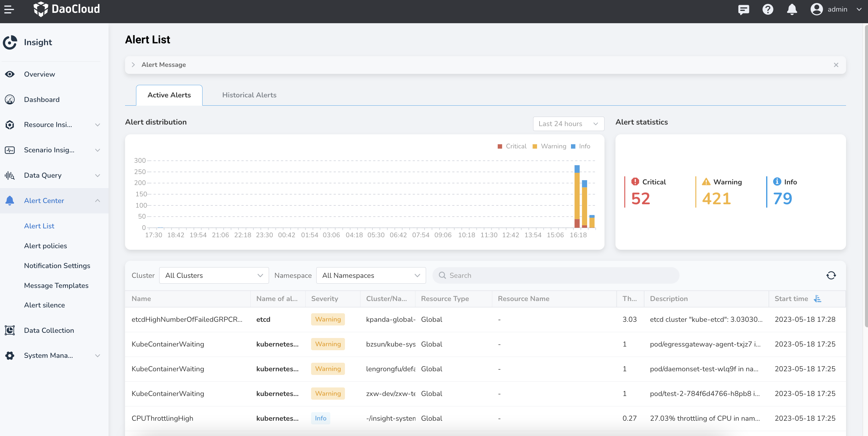Toggle Warning series in chart legend
The height and width of the screenshot is (436, 868).
pyautogui.click(x=549, y=146)
